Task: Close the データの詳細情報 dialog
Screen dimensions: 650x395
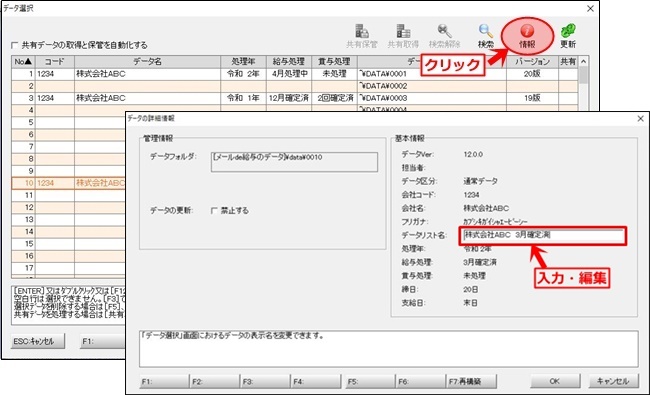Action: pyautogui.click(x=640, y=119)
